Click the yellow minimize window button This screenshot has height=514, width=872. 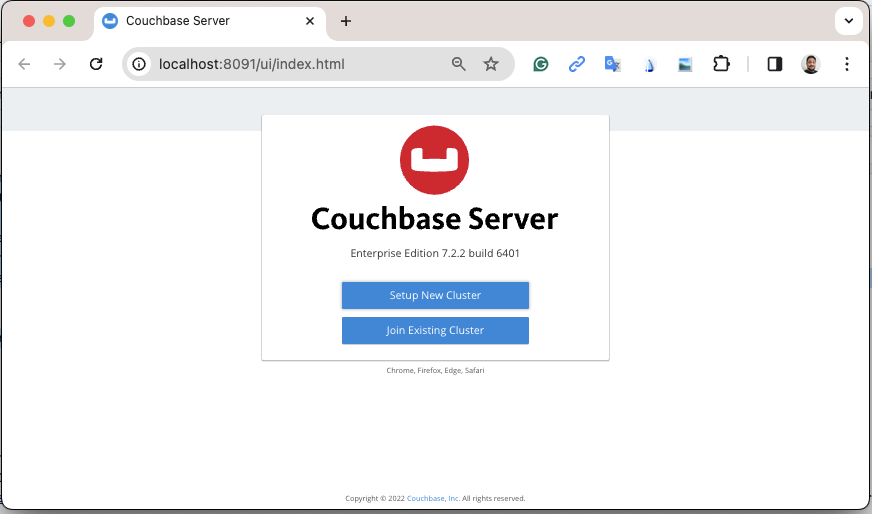point(49,21)
